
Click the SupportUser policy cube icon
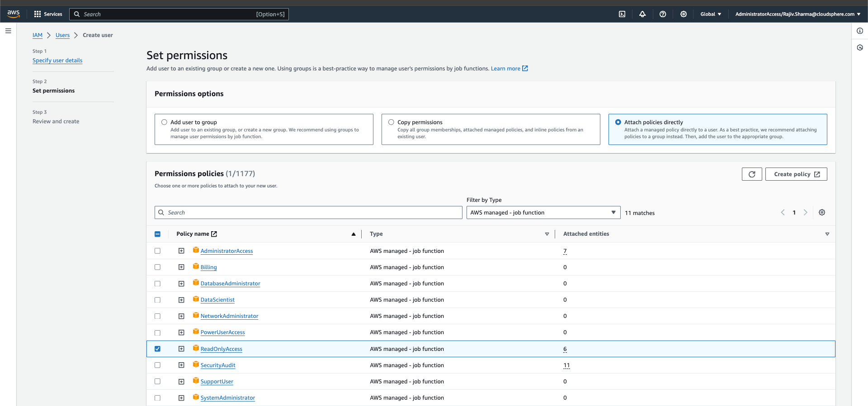196,381
